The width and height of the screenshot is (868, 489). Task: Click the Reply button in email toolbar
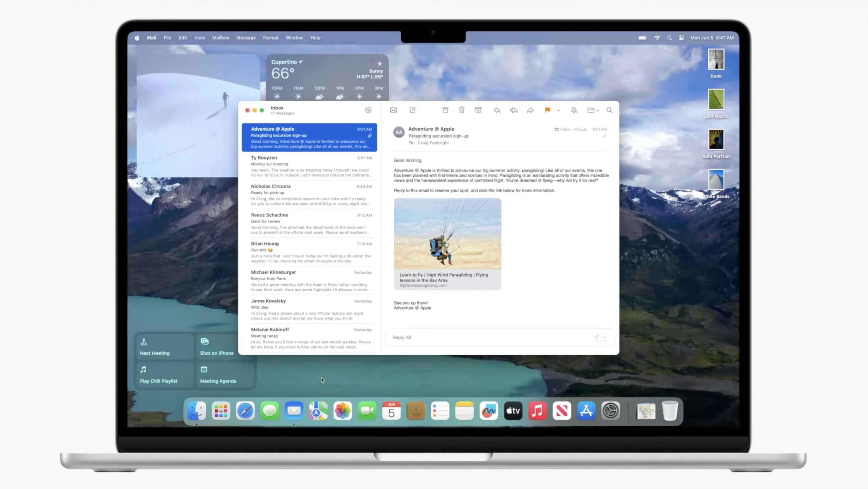[x=497, y=110]
